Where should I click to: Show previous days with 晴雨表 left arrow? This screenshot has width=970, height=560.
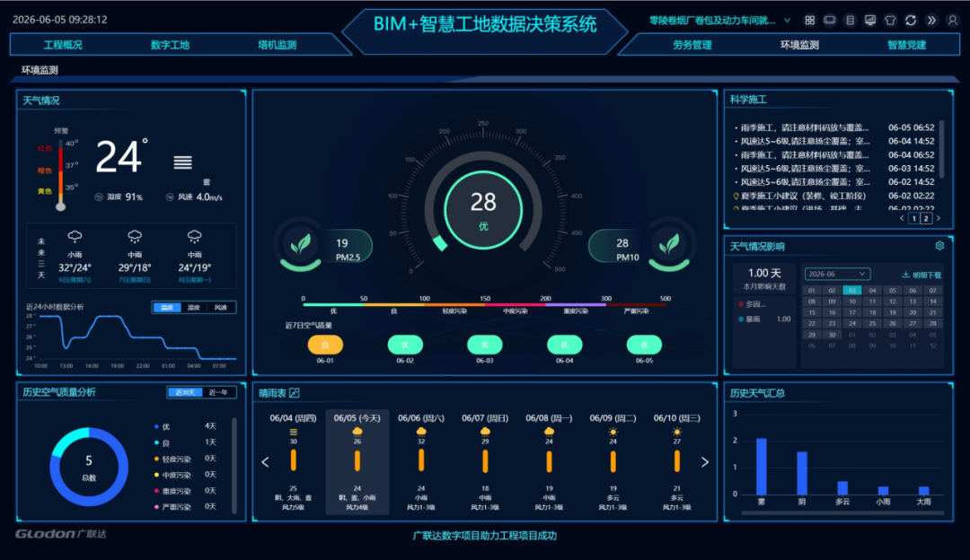(x=265, y=461)
